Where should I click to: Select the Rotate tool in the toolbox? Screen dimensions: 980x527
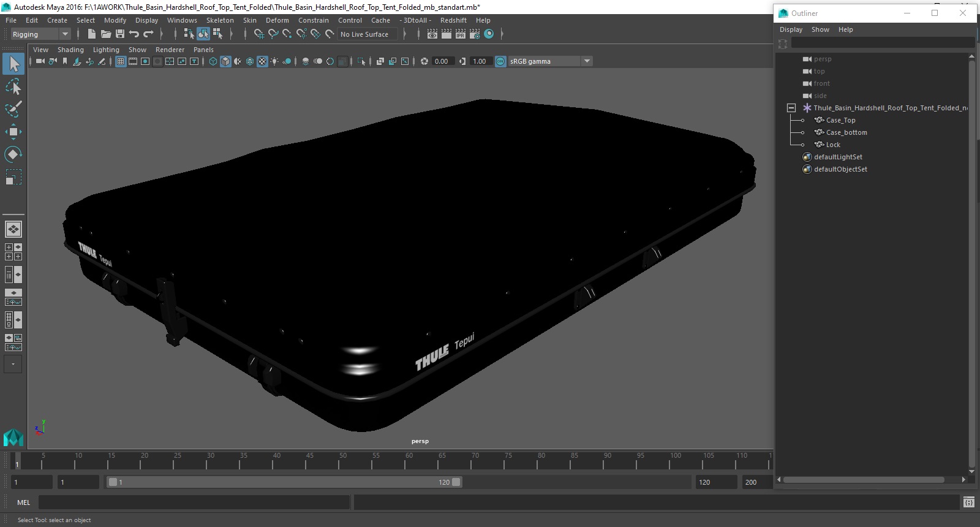point(13,154)
